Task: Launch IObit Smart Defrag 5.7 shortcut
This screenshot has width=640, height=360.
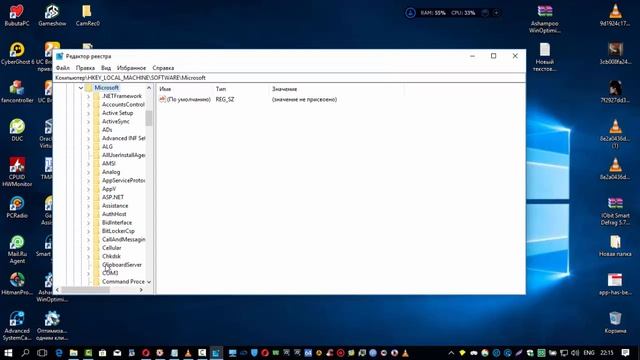Action: pos(615,211)
